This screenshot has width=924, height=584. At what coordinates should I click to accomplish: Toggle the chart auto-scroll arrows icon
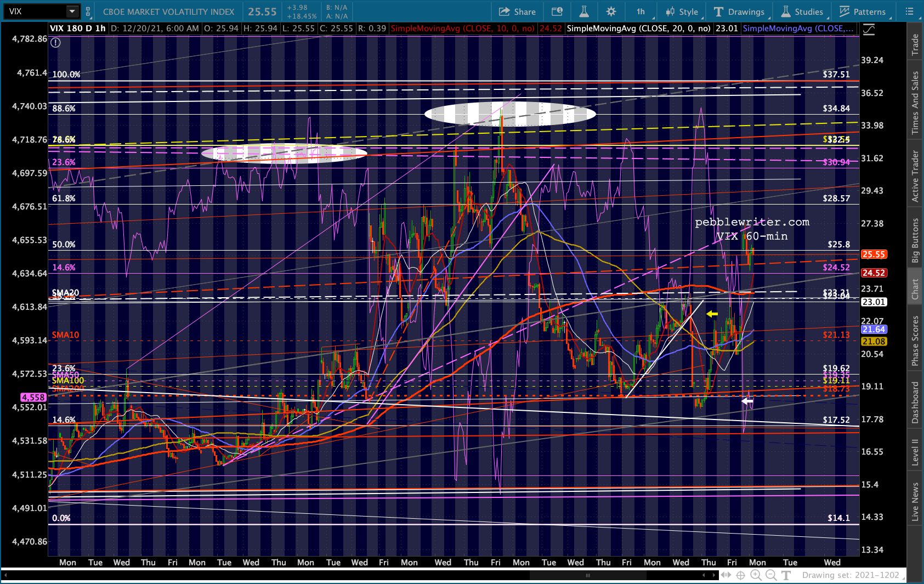tap(725, 575)
